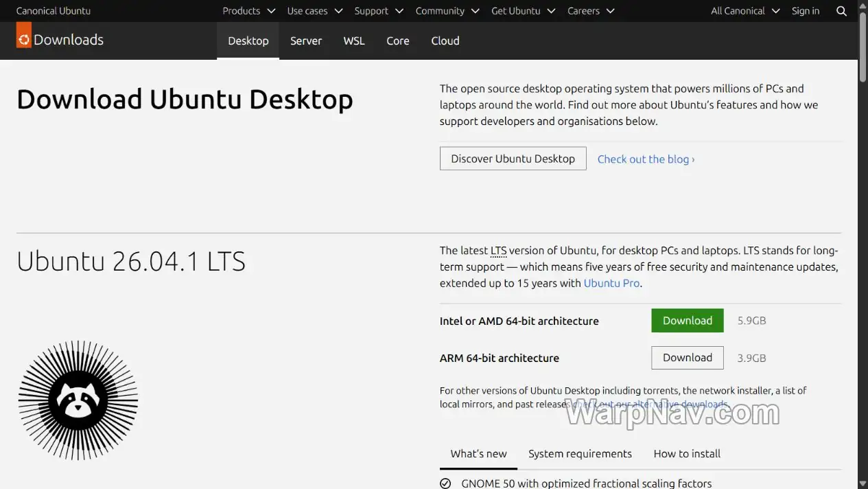868x489 pixels.
Task: Click GNOME 50 fractional scaling text
Action: pyautogui.click(x=587, y=484)
